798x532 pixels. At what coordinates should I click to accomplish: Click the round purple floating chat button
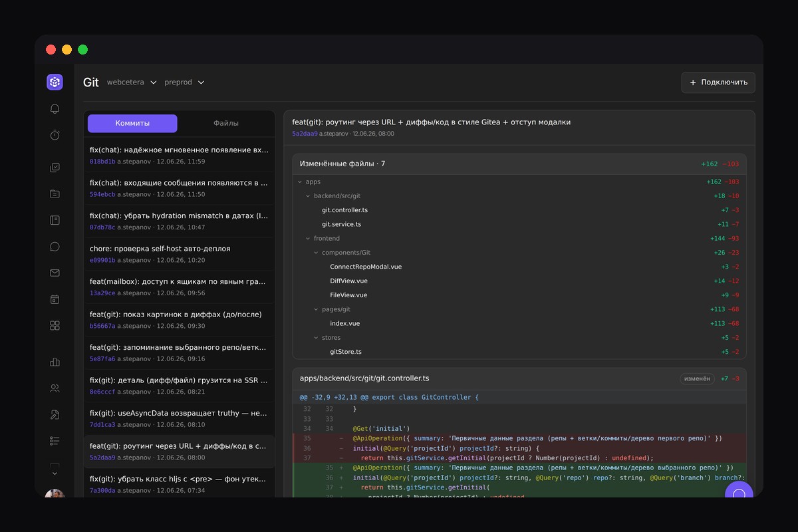pos(739,489)
